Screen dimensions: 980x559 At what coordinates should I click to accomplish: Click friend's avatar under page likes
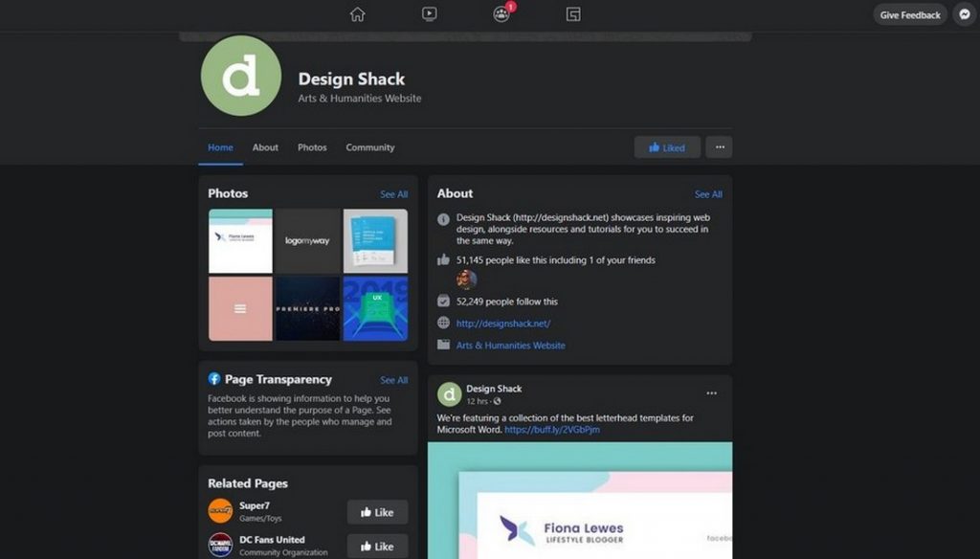click(x=466, y=279)
